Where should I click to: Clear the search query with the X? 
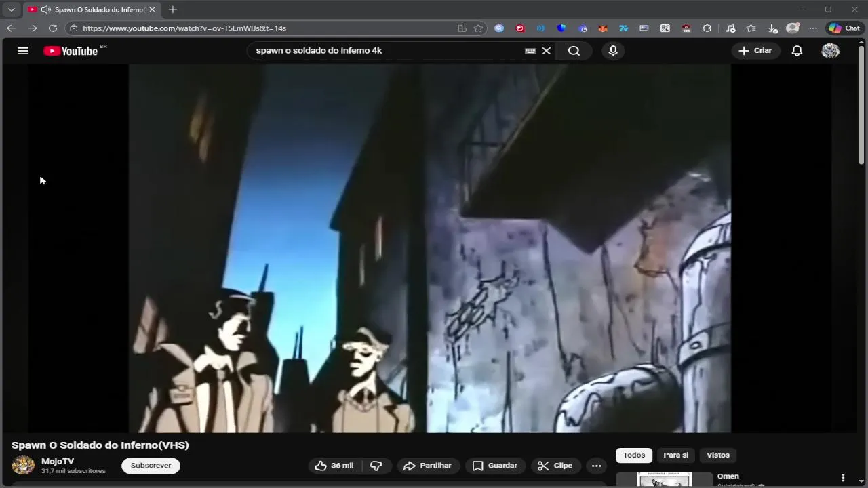(x=546, y=51)
